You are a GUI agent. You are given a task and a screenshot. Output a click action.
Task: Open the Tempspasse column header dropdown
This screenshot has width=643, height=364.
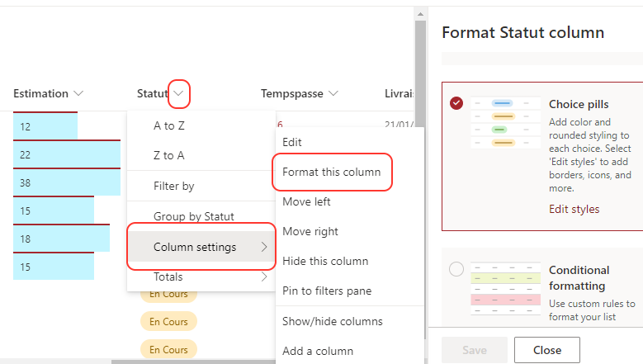pyautogui.click(x=333, y=94)
